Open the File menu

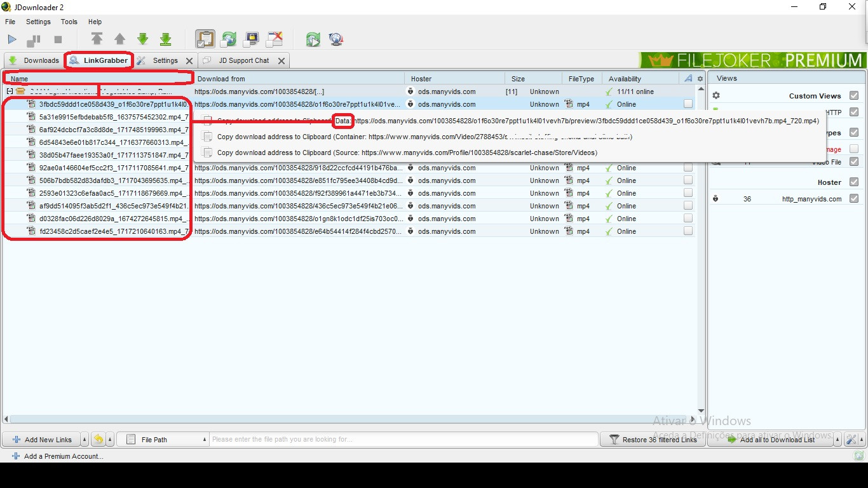pyautogui.click(x=10, y=22)
